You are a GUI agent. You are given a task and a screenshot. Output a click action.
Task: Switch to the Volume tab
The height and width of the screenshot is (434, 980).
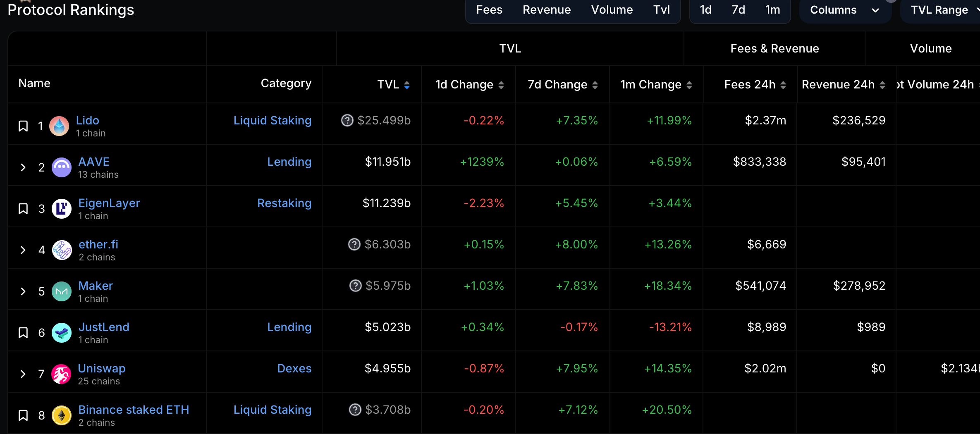(x=612, y=10)
